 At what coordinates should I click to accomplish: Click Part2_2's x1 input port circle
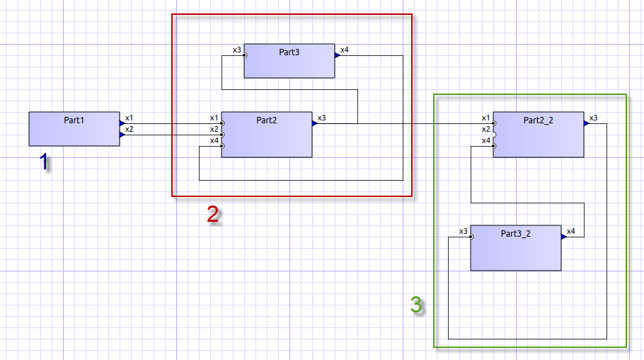(x=494, y=123)
